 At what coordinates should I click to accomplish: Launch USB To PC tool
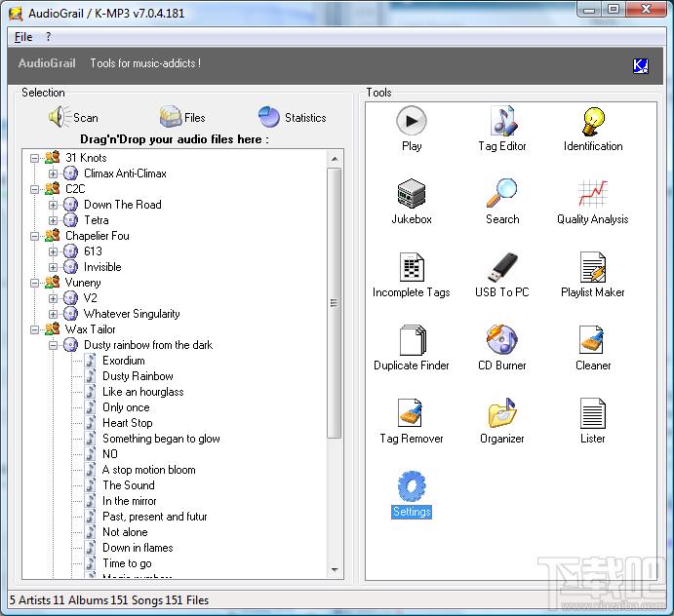point(502,275)
